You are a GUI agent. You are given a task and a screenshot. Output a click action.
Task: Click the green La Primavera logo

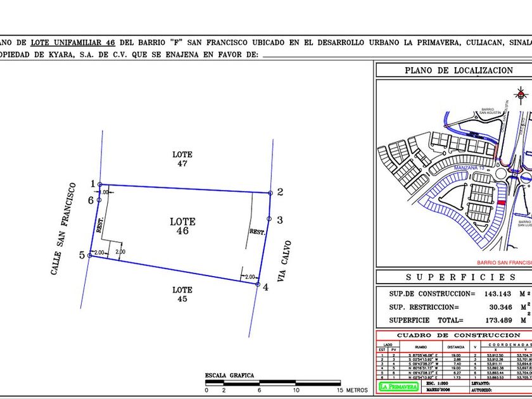click(398, 386)
